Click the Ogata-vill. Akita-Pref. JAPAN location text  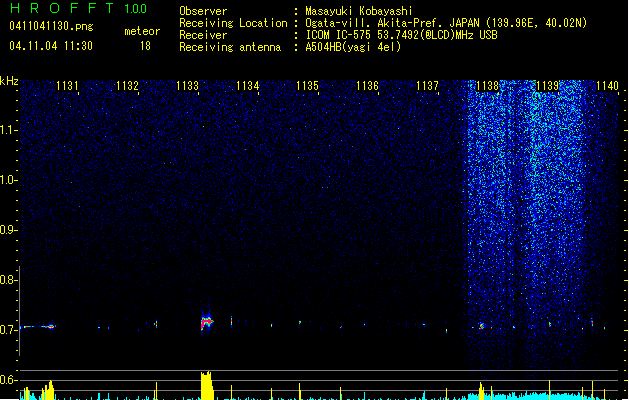click(446, 23)
